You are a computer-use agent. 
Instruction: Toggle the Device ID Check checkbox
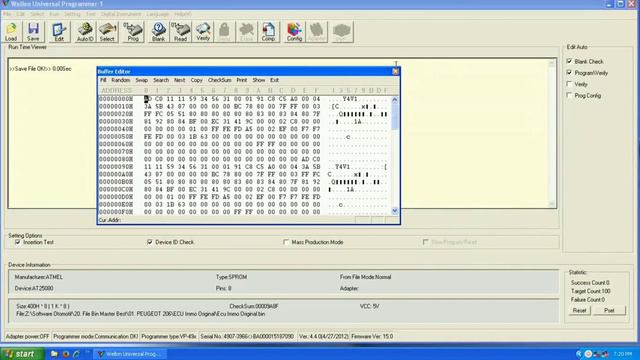[x=150, y=242]
